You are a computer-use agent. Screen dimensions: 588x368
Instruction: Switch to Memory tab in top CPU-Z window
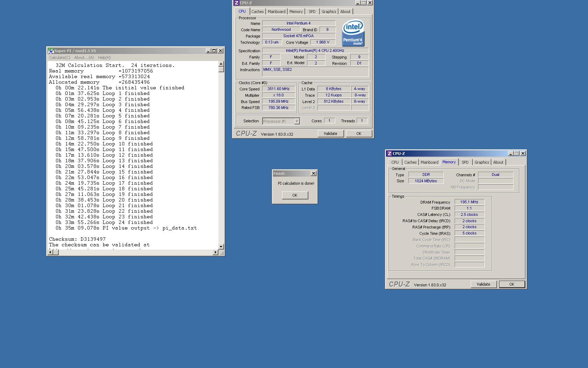[296, 12]
